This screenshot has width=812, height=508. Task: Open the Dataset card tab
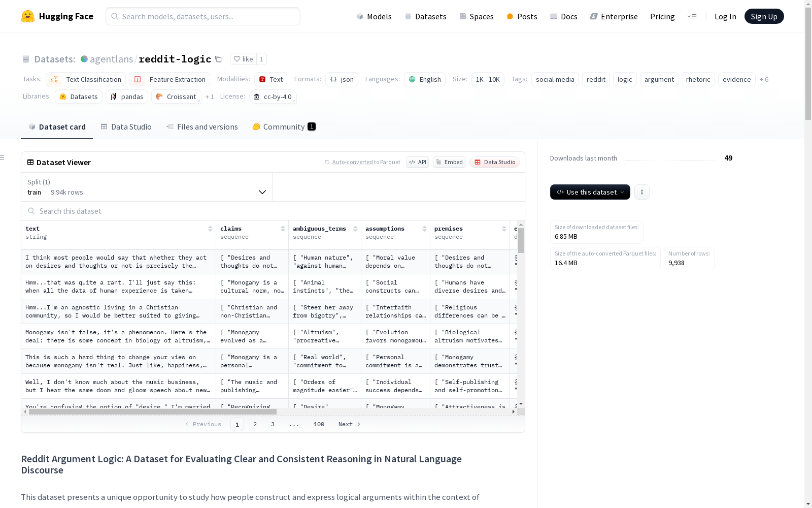57,127
